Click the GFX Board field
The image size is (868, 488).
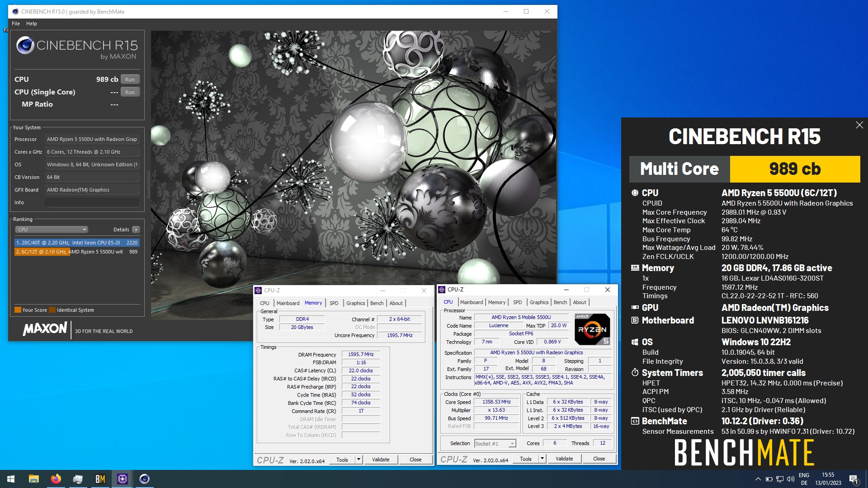pos(92,190)
